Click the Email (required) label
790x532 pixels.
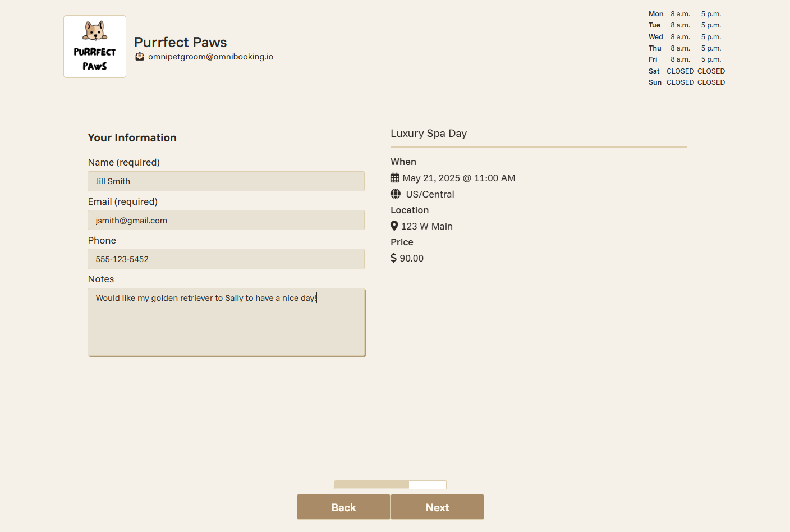tap(123, 201)
